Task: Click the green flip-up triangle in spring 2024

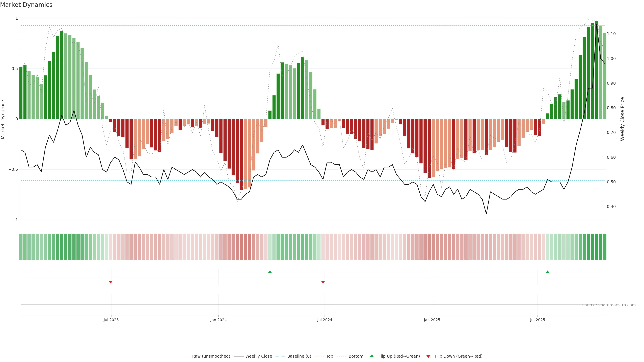Action: tap(270, 272)
